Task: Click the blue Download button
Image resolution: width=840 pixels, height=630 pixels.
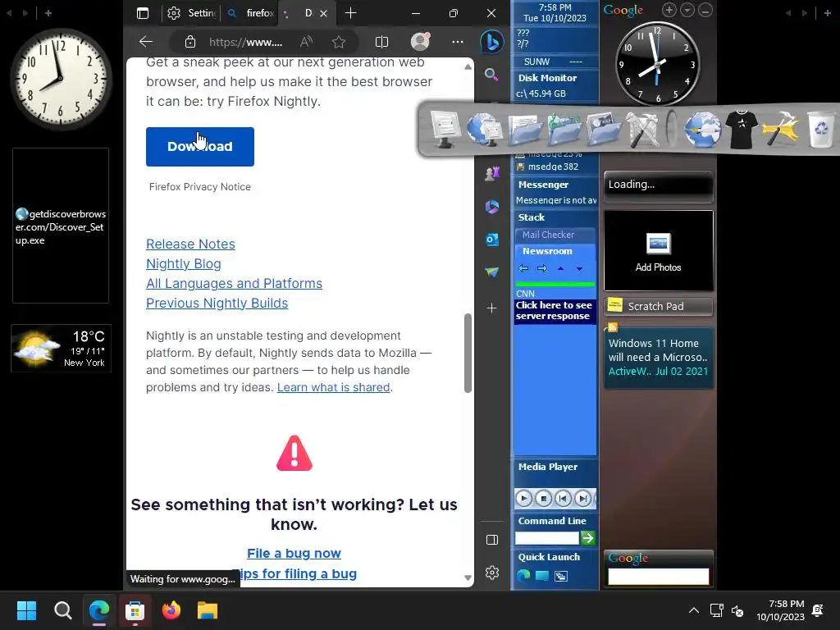Action: click(200, 147)
